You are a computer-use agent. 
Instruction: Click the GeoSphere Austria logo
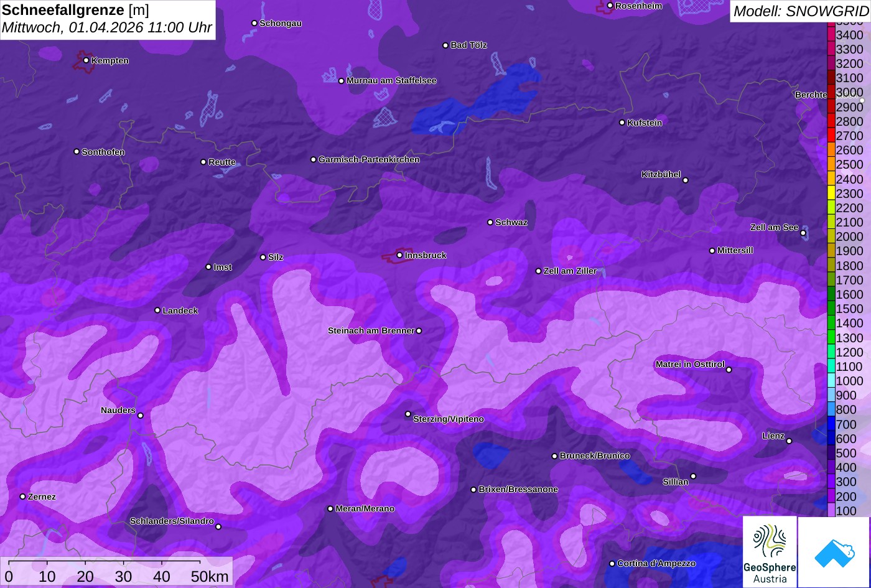pyautogui.click(x=770, y=552)
